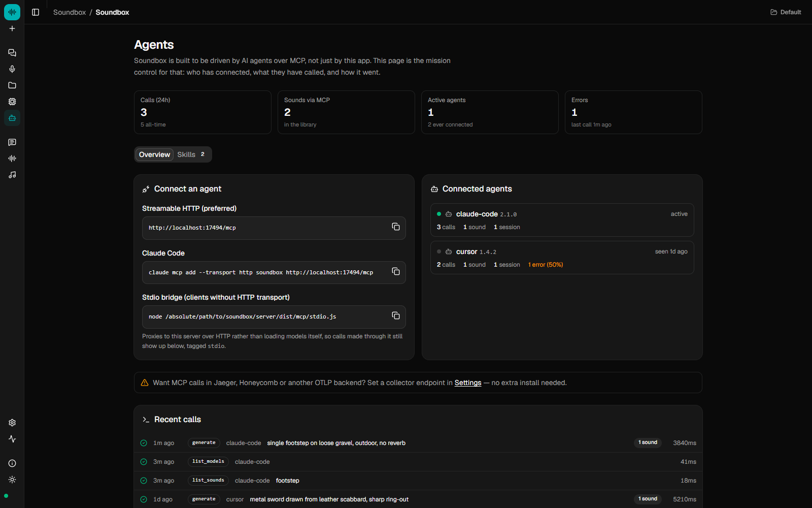Viewport: 812px width, 508px height.
Task: Click the 1 error (50%) label
Action: (546, 265)
